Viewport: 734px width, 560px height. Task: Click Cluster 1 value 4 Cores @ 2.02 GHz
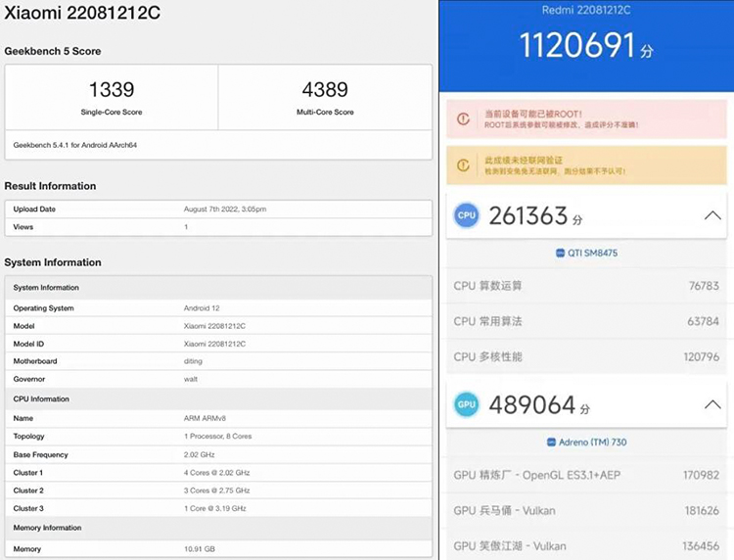tap(216, 473)
